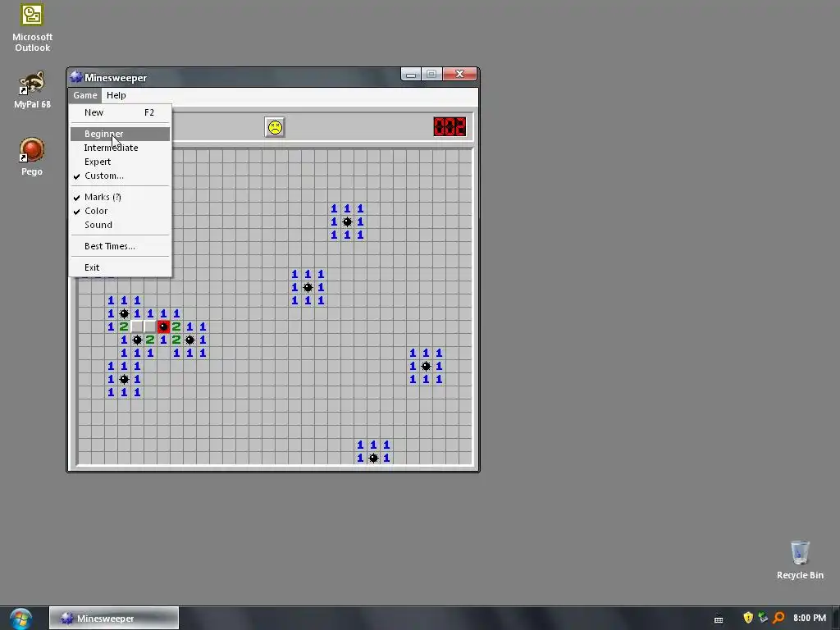
Task: Minimize the Minesweeper window
Action: (x=411, y=74)
